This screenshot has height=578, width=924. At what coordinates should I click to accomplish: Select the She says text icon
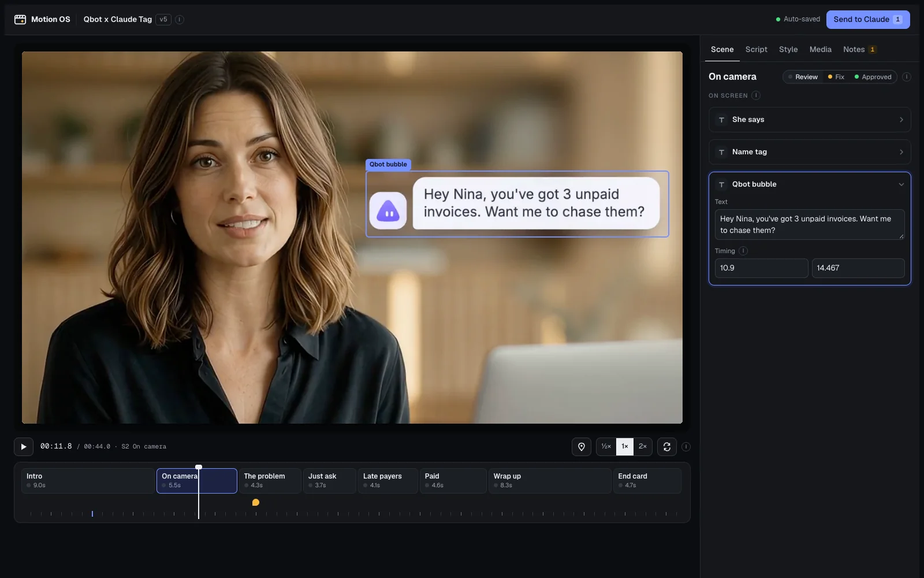point(721,120)
